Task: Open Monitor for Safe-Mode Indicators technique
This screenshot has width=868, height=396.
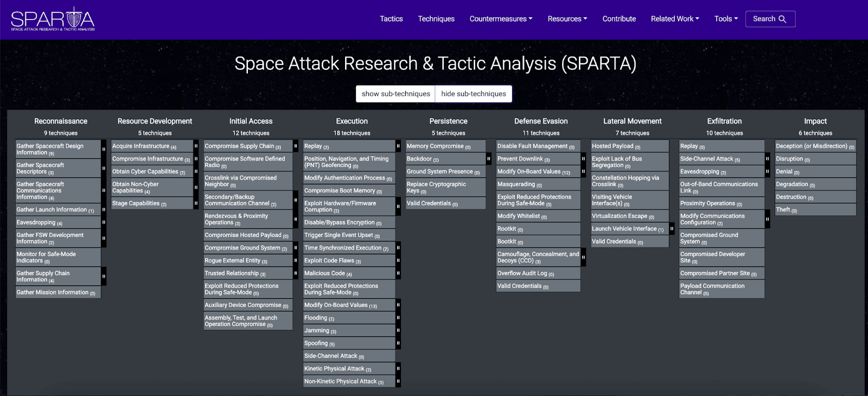Action: [58, 257]
